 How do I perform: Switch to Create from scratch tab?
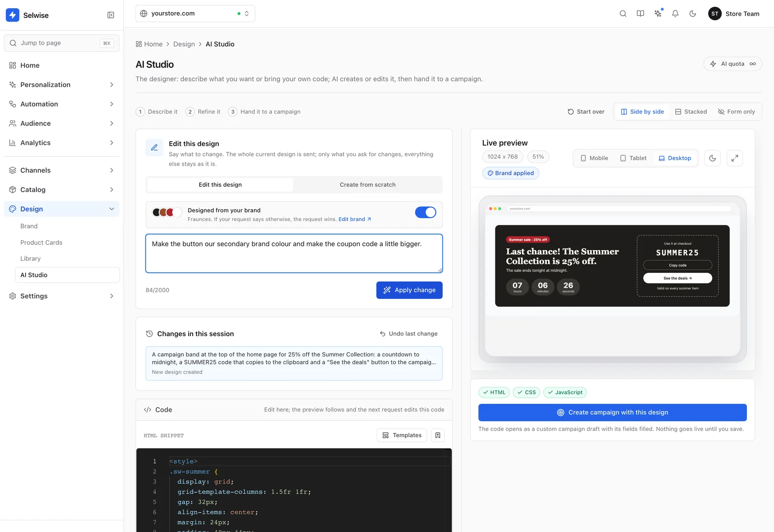[368, 185]
